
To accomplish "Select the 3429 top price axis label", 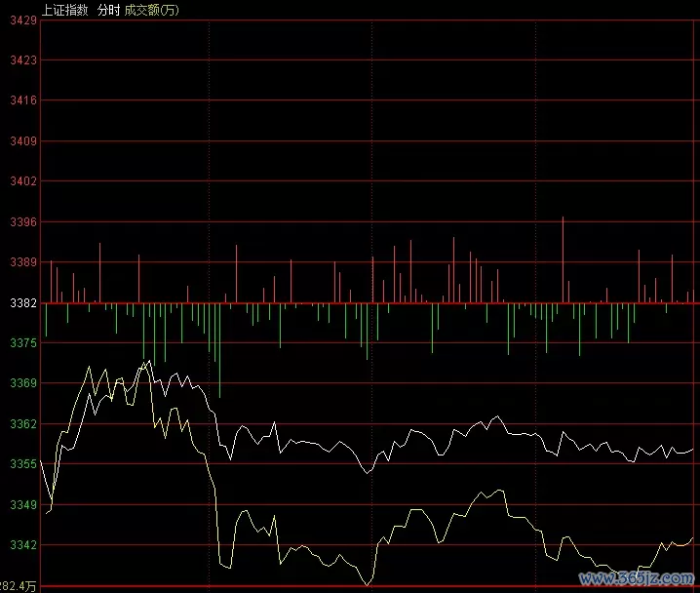I will (19, 20).
